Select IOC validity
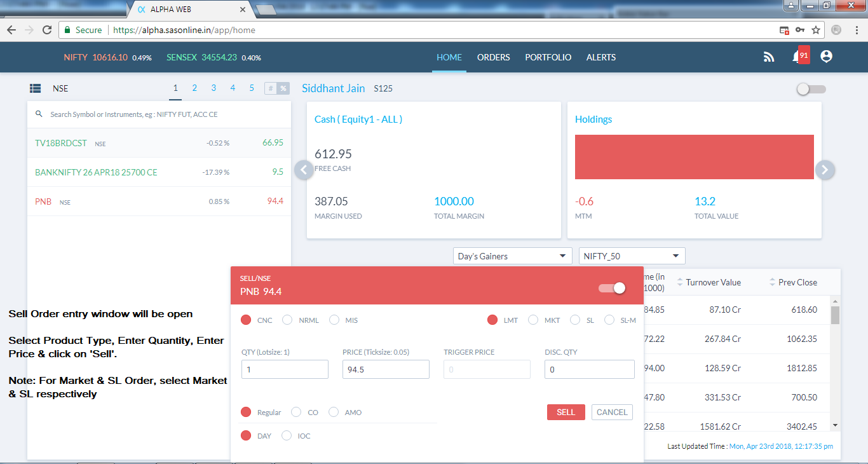The width and height of the screenshot is (868, 464). pyautogui.click(x=287, y=435)
